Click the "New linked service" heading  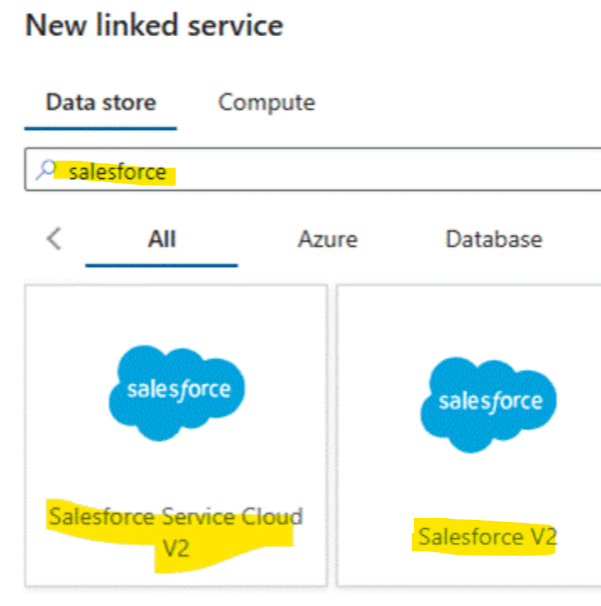(154, 26)
